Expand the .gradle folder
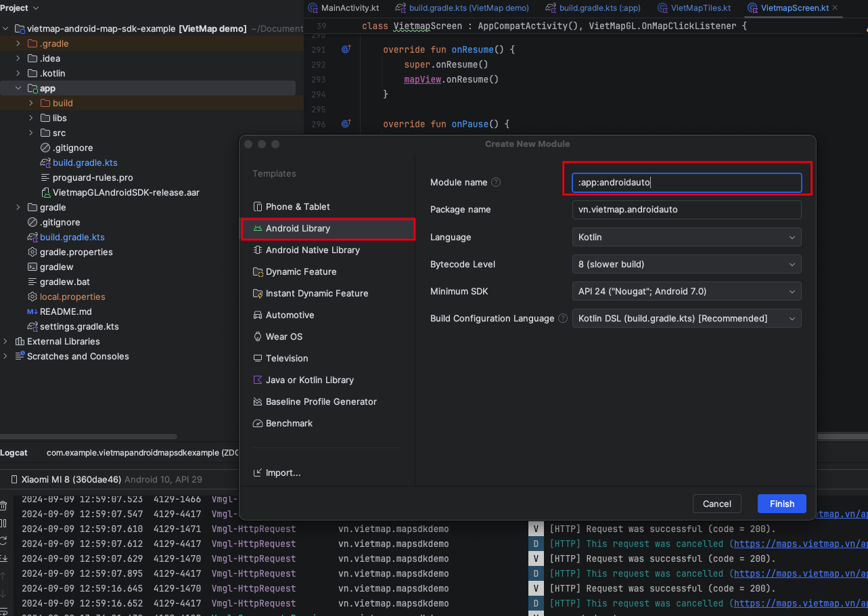868x616 pixels. point(18,43)
